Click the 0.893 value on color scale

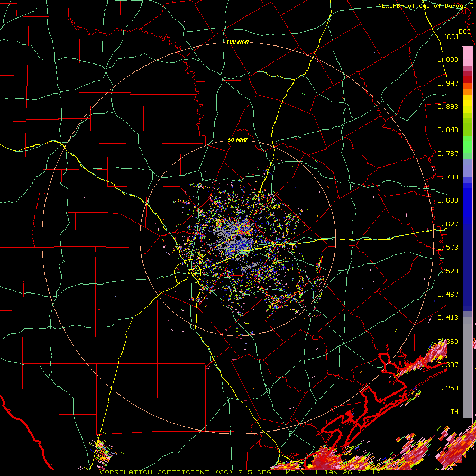[x=448, y=106]
